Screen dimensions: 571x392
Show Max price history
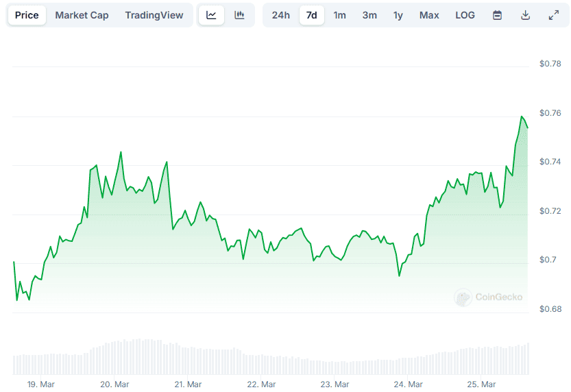[x=429, y=15]
